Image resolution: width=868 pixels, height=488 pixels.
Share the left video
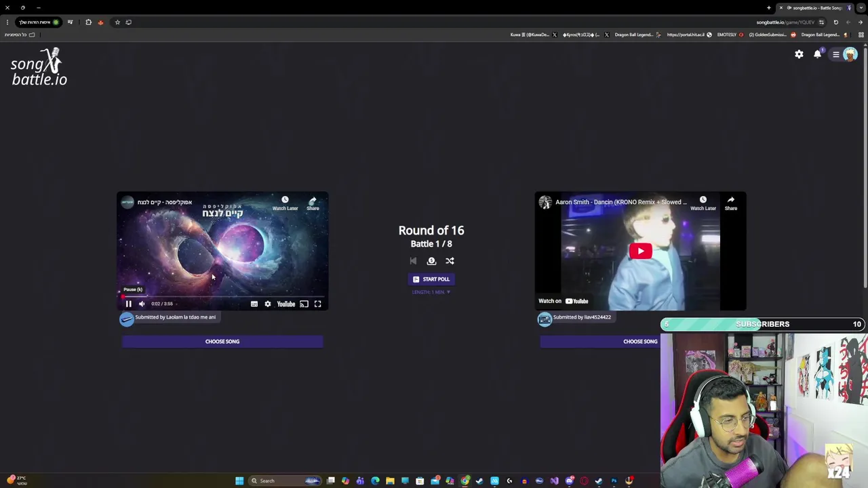313,203
